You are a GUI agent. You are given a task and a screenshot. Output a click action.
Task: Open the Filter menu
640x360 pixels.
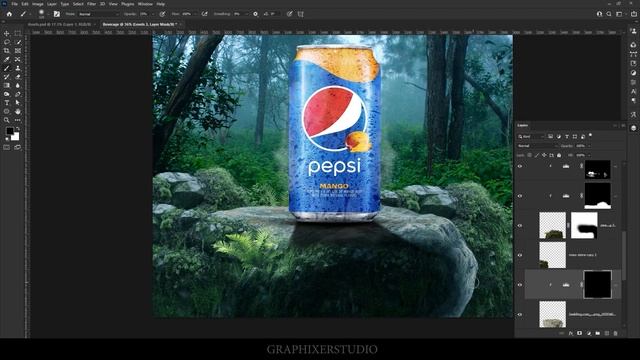91,4
